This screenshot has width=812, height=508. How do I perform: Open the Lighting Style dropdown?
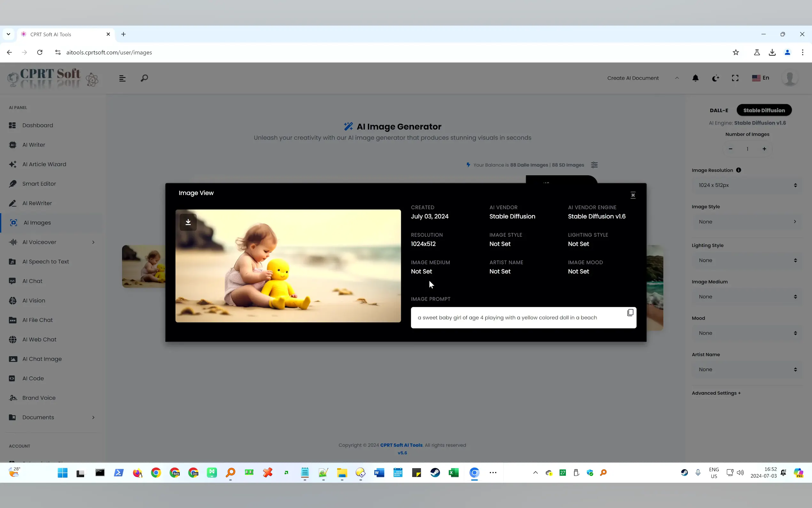(746, 260)
